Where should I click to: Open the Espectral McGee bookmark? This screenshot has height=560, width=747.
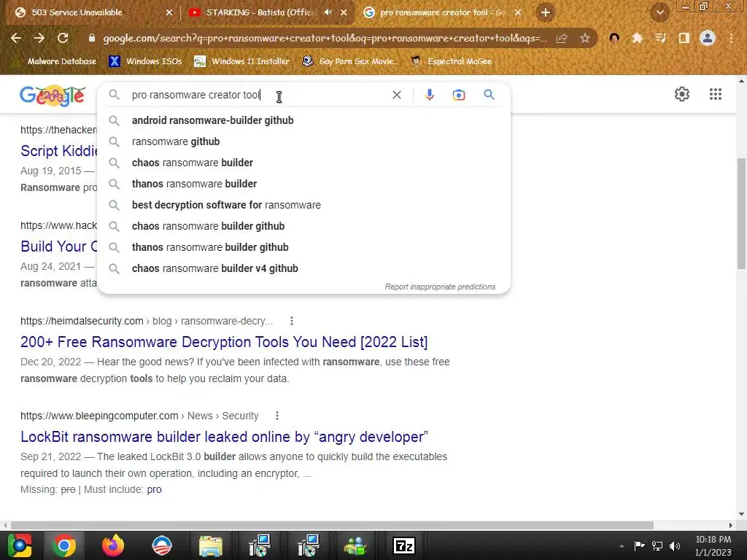point(451,61)
